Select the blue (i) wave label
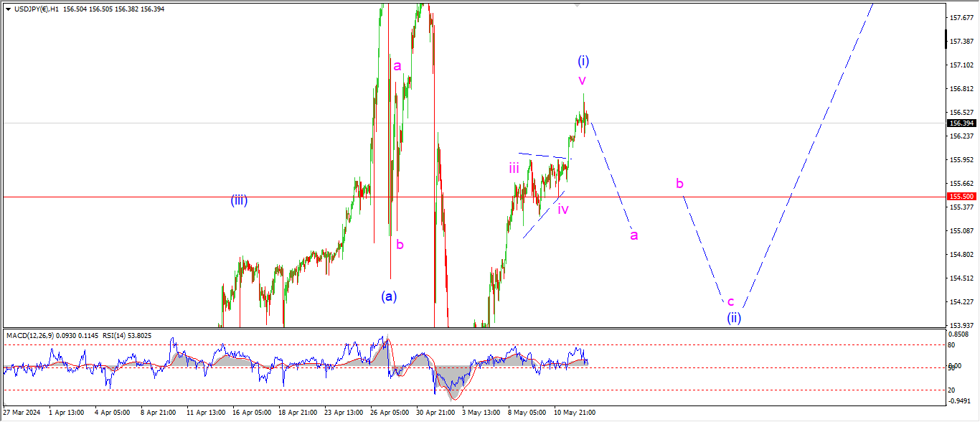 pyautogui.click(x=583, y=61)
